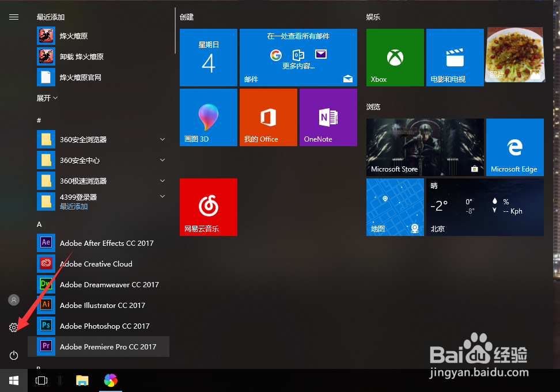
Task: Open File Explorer from the taskbar
Action: pyautogui.click(x=82, y=380)
